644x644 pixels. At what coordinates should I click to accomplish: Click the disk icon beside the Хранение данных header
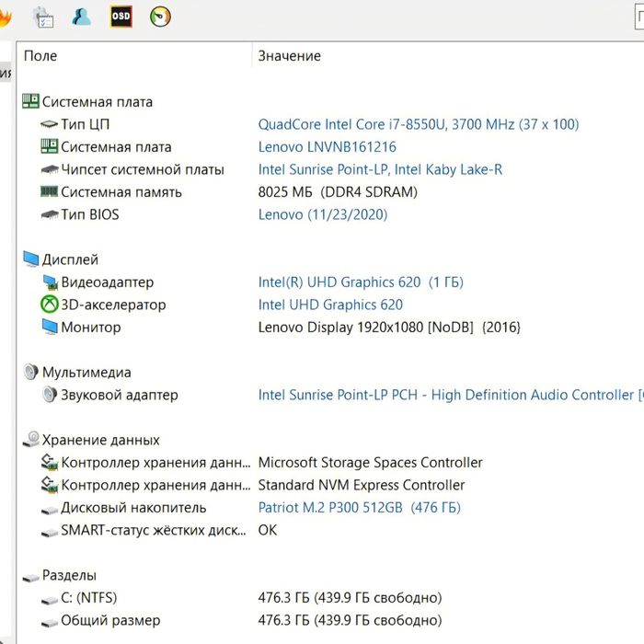click(x=31, y=440)
